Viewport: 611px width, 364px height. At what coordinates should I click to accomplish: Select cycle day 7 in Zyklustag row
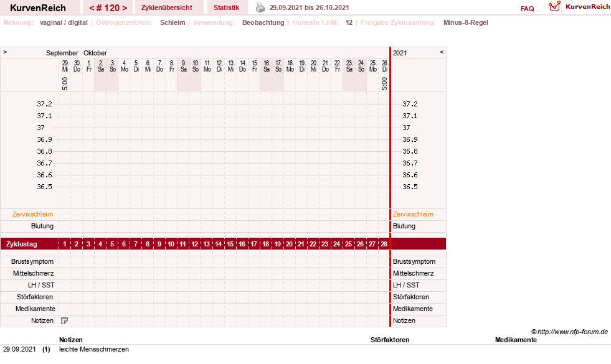[x=136, y=244]
